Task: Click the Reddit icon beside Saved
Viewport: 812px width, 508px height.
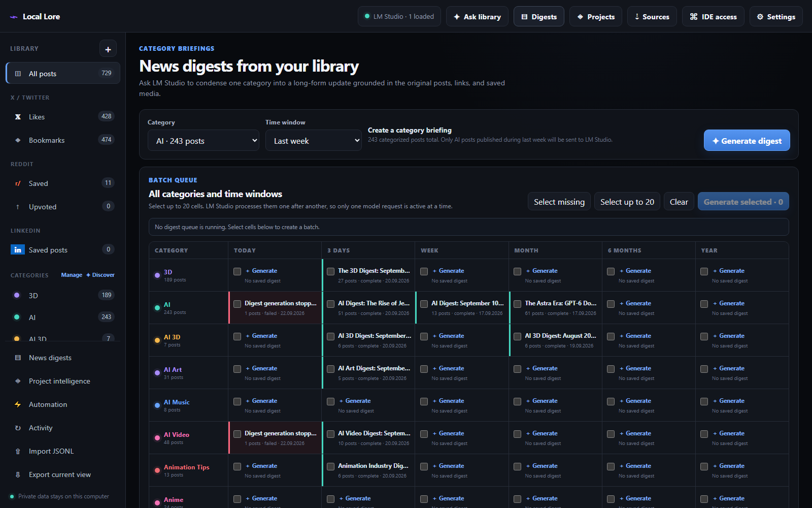Action: point(18,183)
